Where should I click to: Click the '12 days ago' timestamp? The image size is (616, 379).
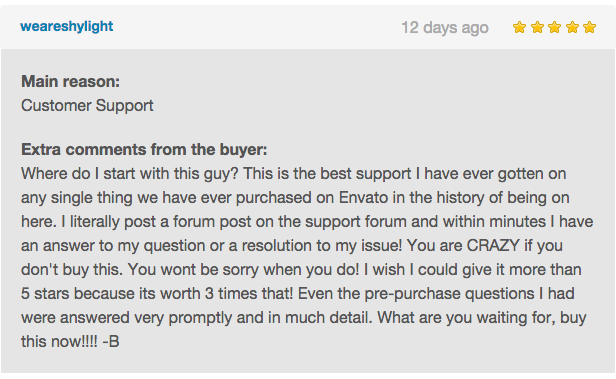[445, 27]
